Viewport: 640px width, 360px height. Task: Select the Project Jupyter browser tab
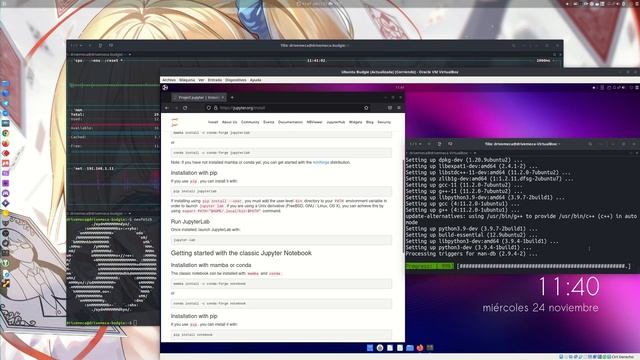pos(198,98)
